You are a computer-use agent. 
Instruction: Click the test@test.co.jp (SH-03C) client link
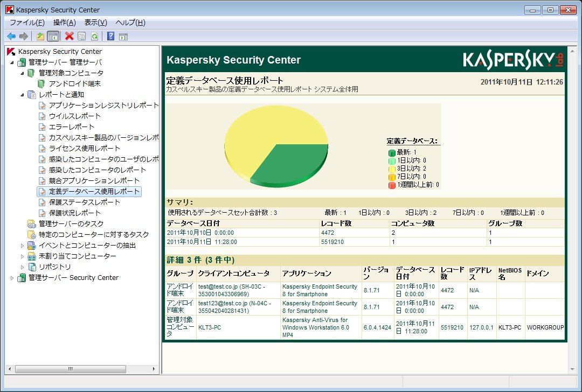(232, 290)
